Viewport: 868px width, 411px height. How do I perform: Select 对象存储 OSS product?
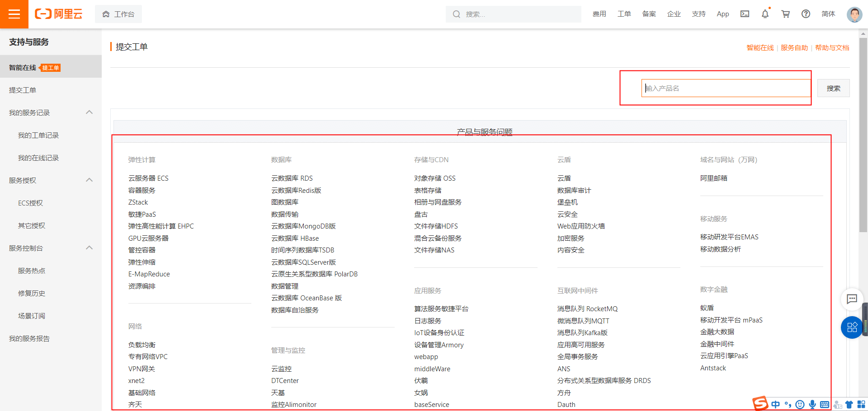[x=435, y=178]
